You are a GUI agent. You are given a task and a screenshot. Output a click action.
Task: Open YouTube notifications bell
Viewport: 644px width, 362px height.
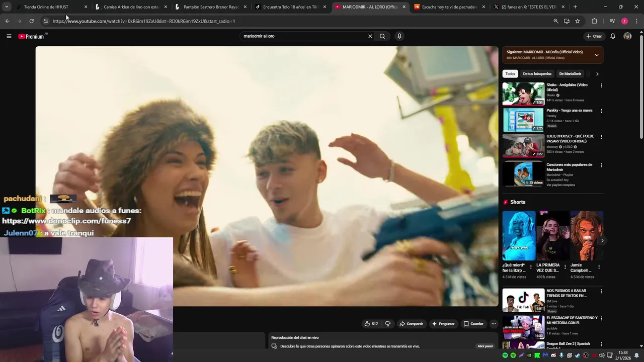pyautogui.click(x=613, y=36)
